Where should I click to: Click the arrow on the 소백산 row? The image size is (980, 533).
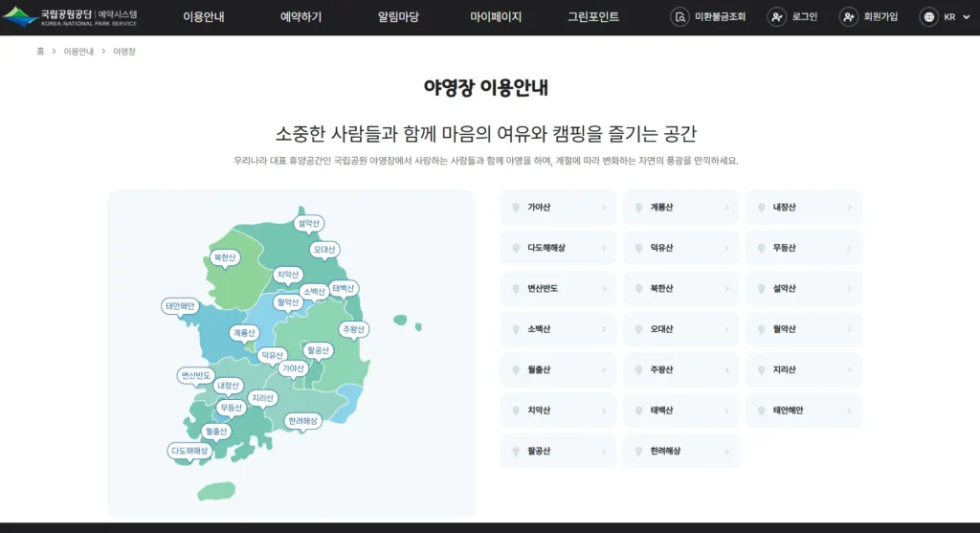pyautogui.click(x=604, y=329)
